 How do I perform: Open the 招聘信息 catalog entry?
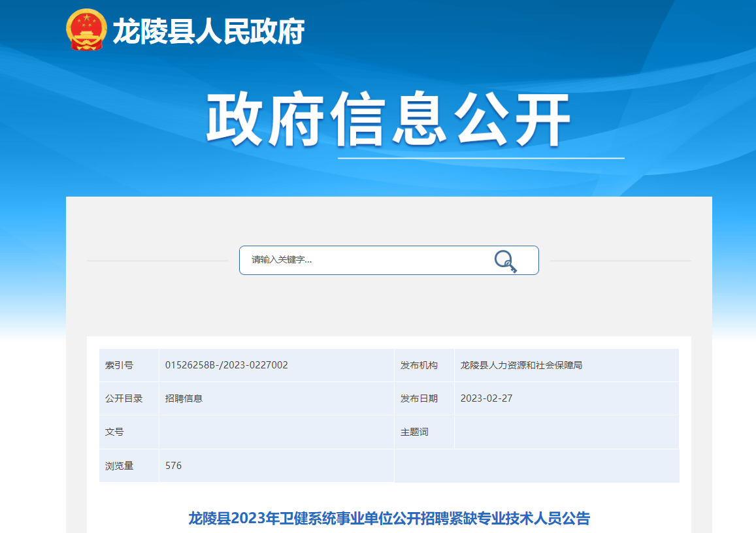[184, 398]
